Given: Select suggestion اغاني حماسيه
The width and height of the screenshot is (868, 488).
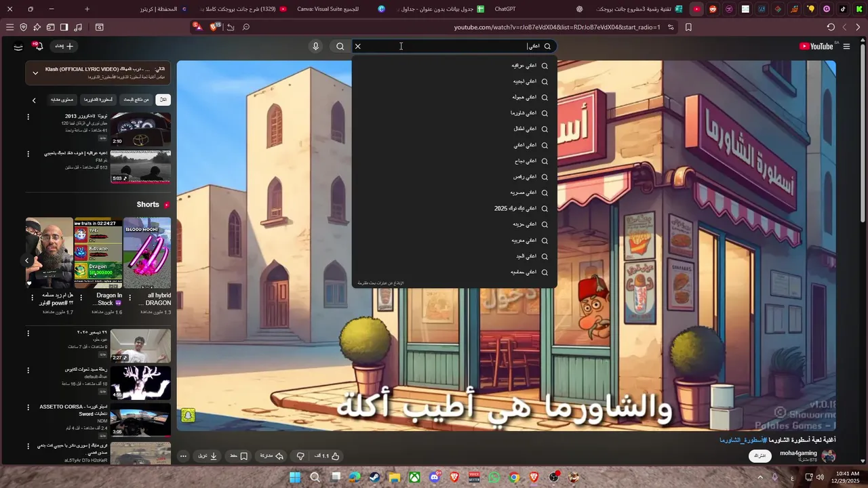Looking at the screenshot, I should [x=454, y=272].
